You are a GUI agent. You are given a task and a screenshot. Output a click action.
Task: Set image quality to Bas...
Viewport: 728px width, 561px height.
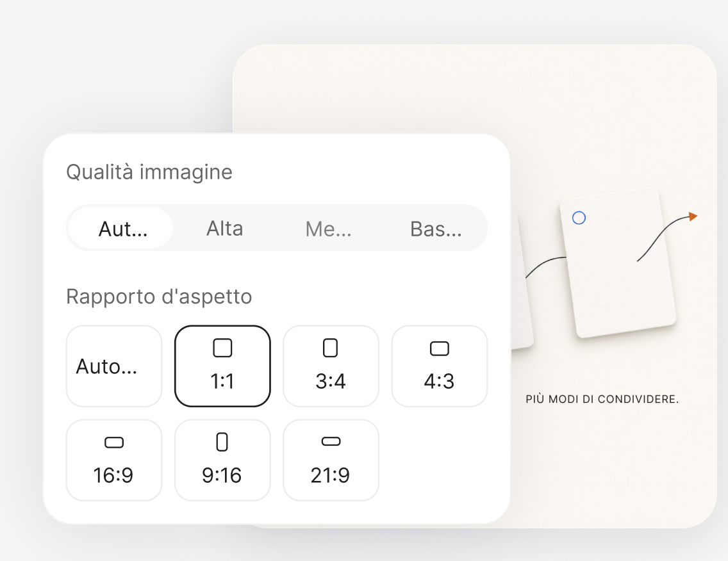(x=436, y=228)
